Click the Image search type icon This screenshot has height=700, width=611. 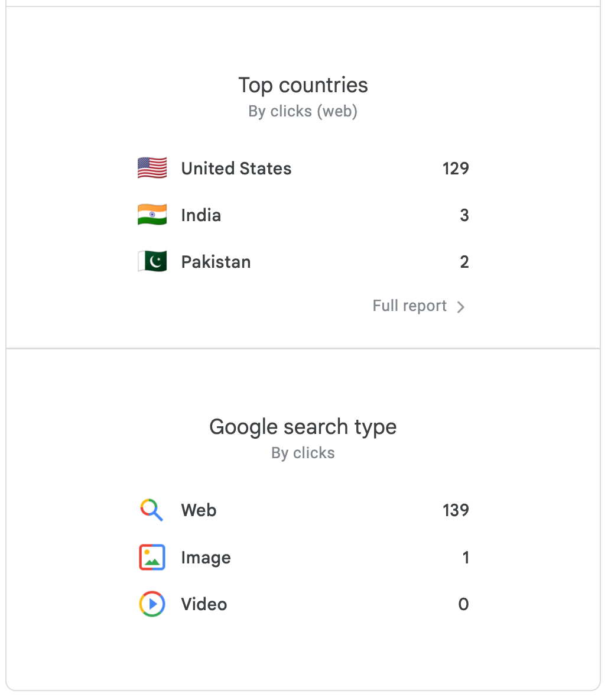point(152,558)
